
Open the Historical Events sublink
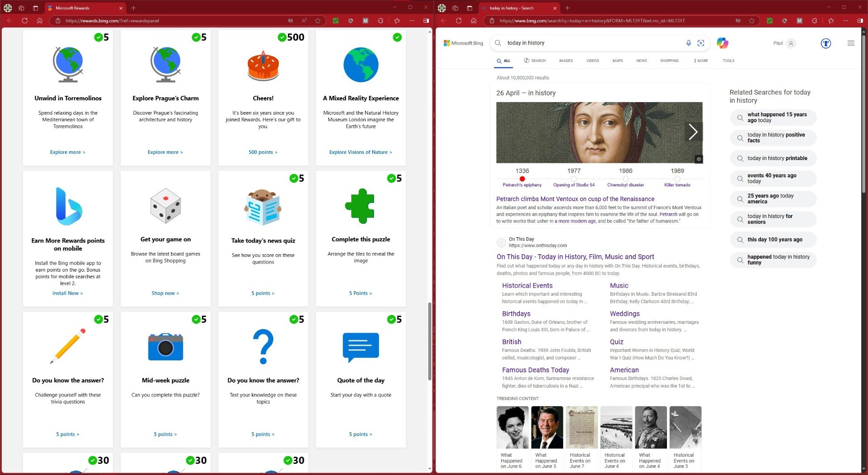coord(527,285)
